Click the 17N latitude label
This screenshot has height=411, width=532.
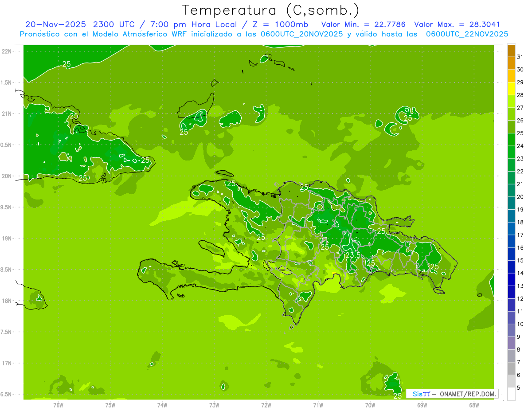[8, 364]
